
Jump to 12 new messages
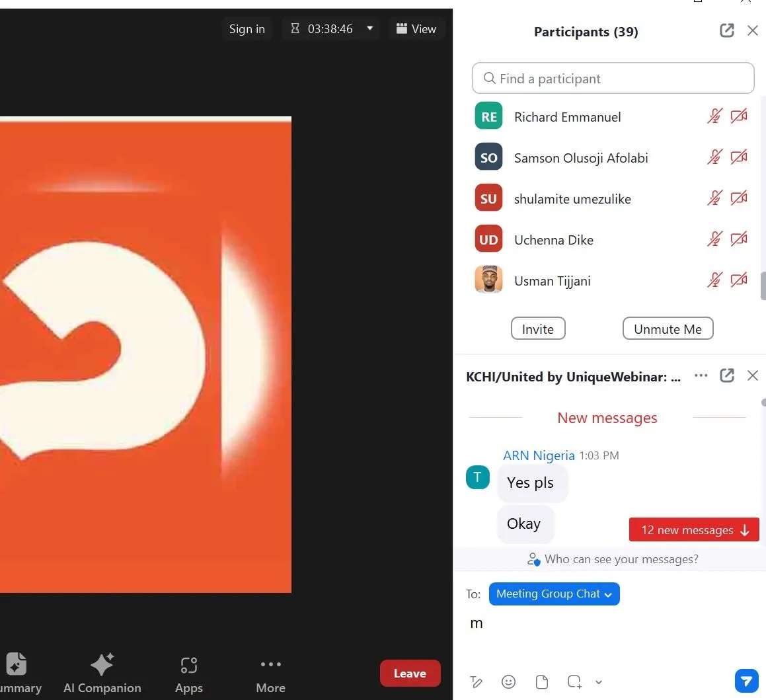coord(694,530)
